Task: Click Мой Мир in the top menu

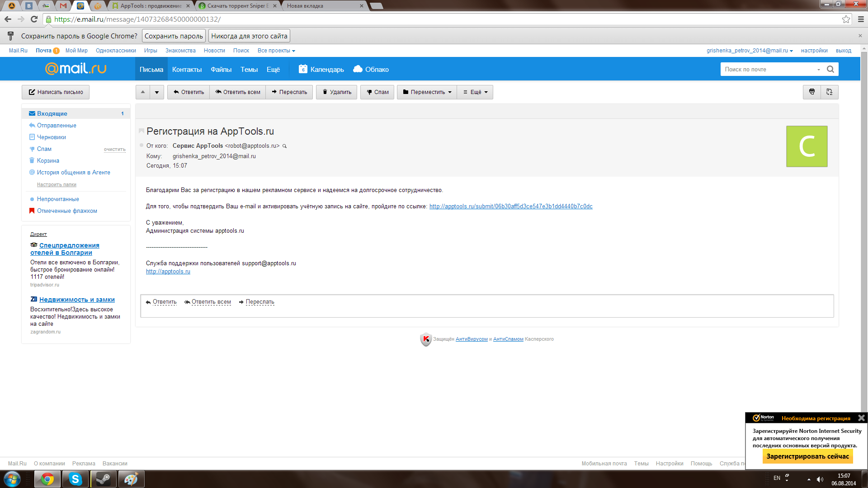Action: pos(76,51)
